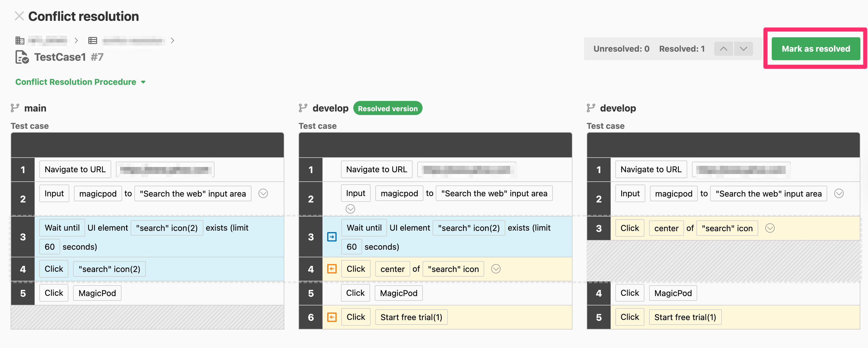Expand options for right develop step 3 Click
The height and width of the screenshot is (348, 868).
pos(770,228)
